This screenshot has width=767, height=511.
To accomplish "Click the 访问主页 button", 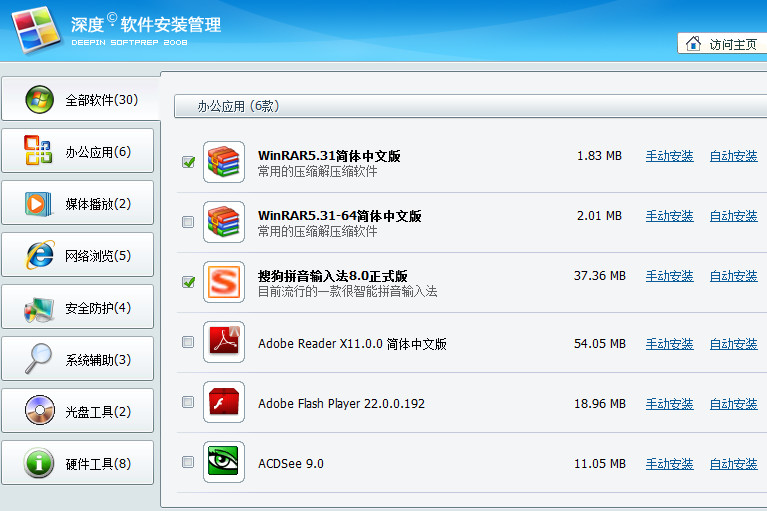I will point(722,44).
